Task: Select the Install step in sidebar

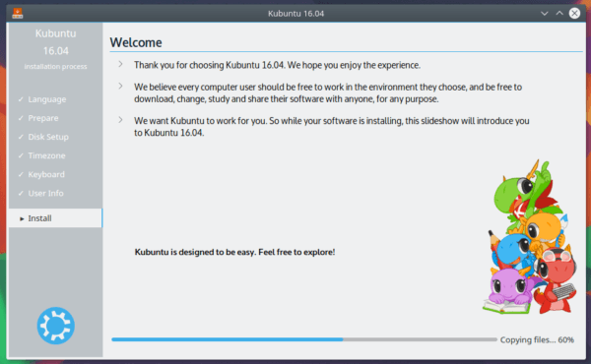Action: (x=55, y=218)
